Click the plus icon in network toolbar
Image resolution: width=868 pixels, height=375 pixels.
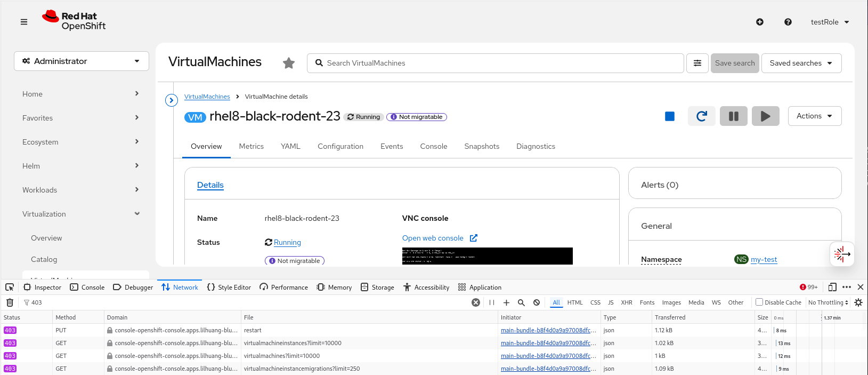[x=506, y=302]
